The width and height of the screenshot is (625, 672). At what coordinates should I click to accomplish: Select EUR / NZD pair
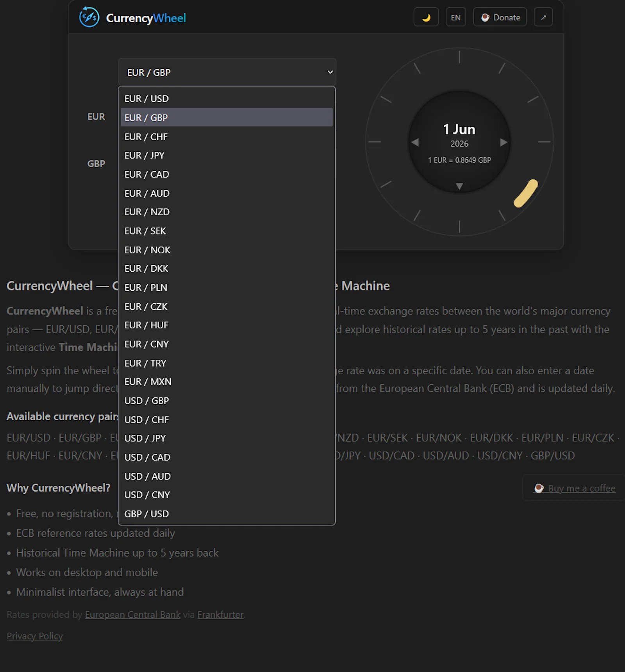[x=227, y=212]
